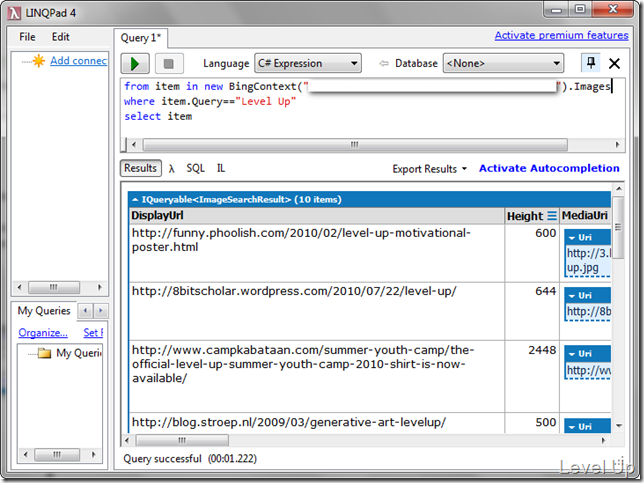Viewport: 644px width, 483px height.
Task: Open the Language C# Expression dropdown
Action: [x=308, y=63]
